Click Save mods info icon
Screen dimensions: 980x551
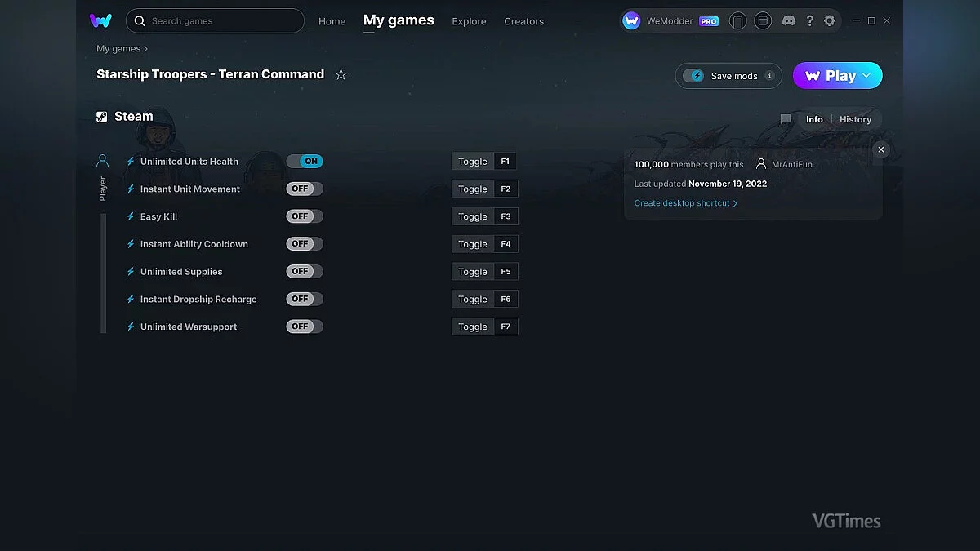point(769,76)
